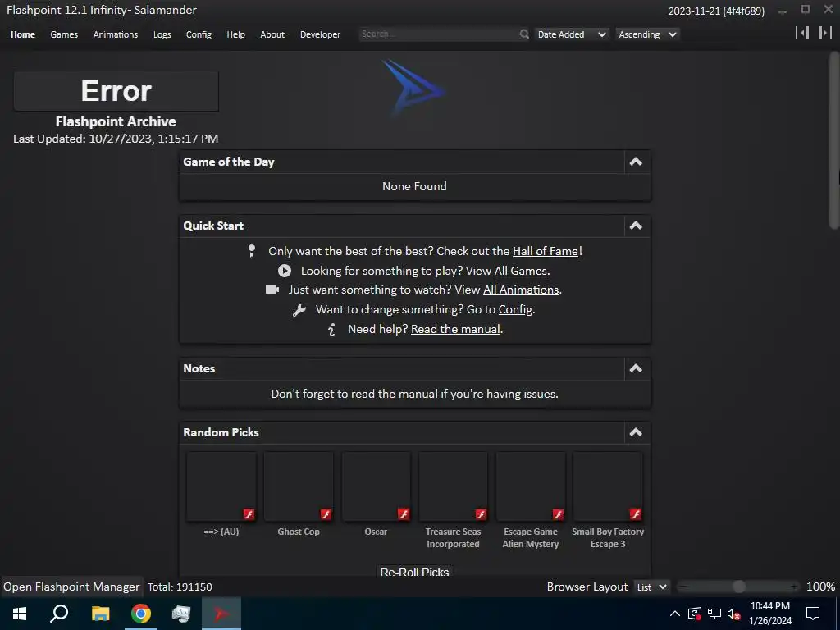Open the Ghost Cop game thumbnail
Screen dimensions: 840x630
tap(299, 486)
